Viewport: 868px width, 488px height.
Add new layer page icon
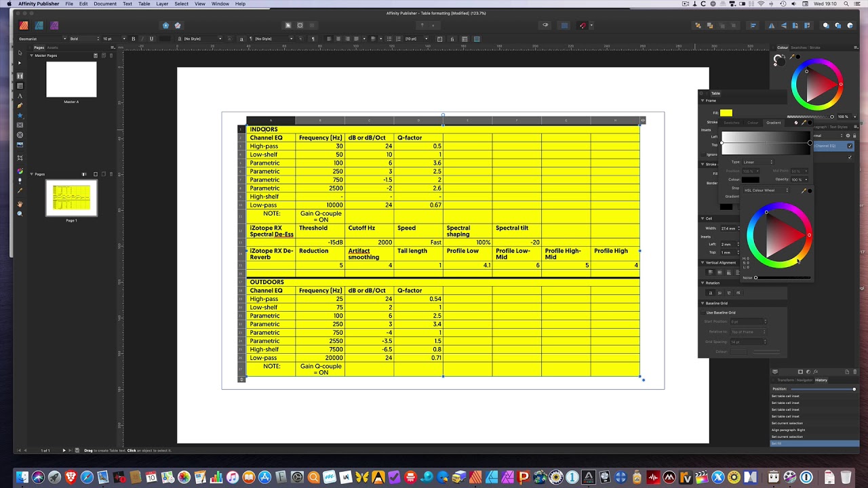click(x=847, y=371)
